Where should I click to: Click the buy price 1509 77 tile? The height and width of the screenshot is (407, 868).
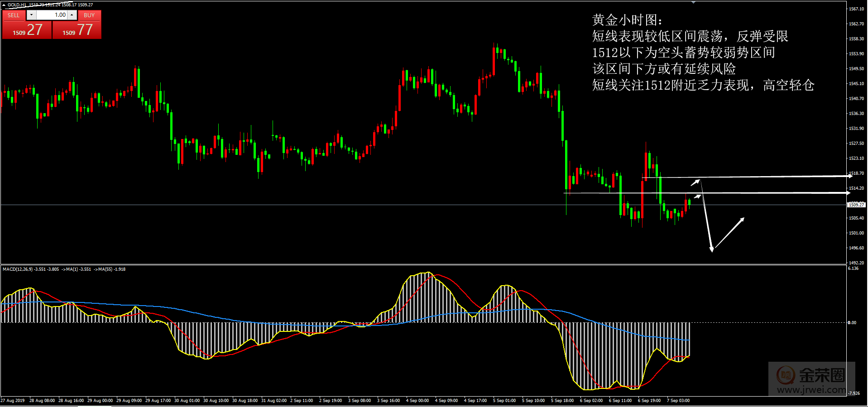77,30
